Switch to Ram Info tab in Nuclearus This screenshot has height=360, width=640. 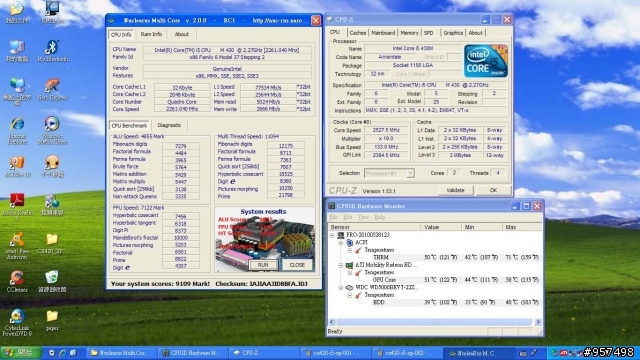coord(151,34)
